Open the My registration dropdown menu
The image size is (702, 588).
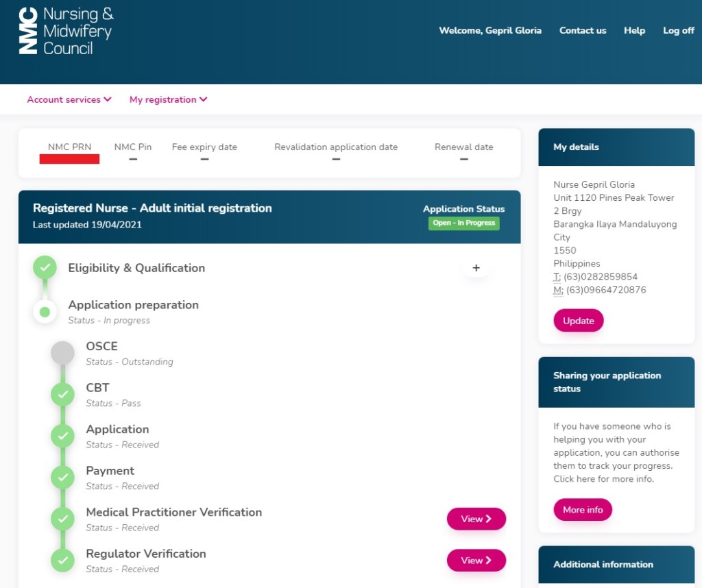[168, 99]
